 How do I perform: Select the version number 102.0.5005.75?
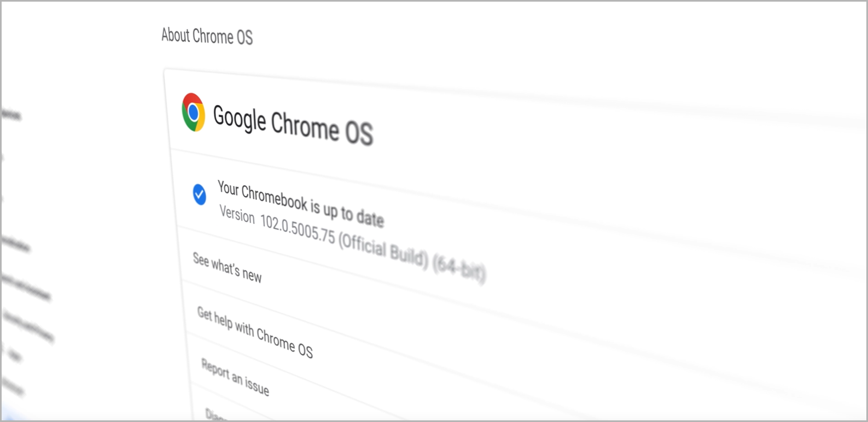pyautogui.click(x=297, y=228)
